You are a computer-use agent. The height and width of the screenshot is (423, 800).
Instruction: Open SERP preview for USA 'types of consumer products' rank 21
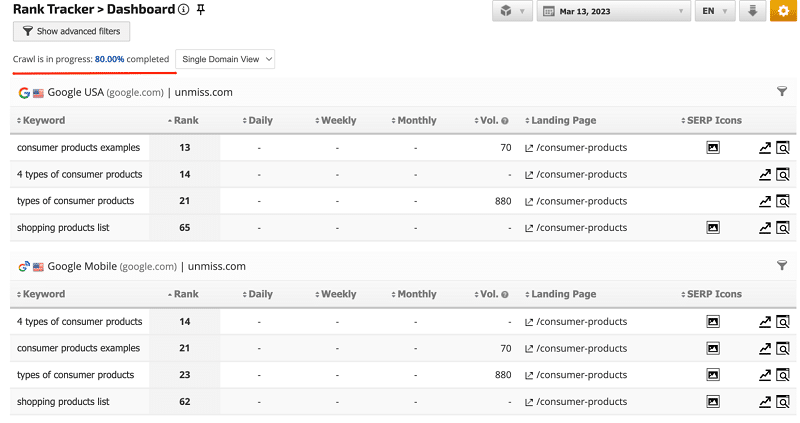[x=783, y=201]
